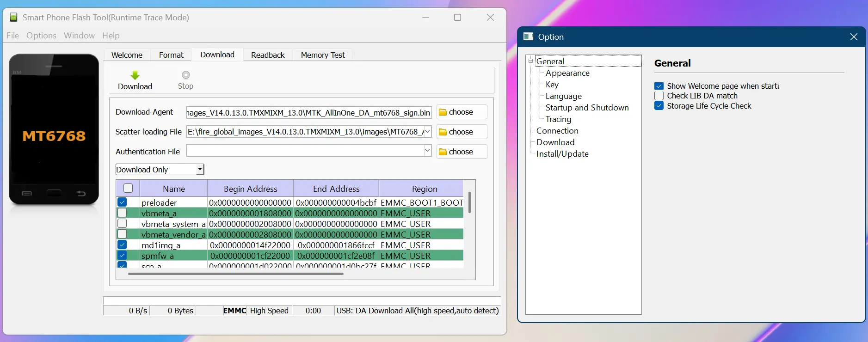Open the Options menu

41,36
